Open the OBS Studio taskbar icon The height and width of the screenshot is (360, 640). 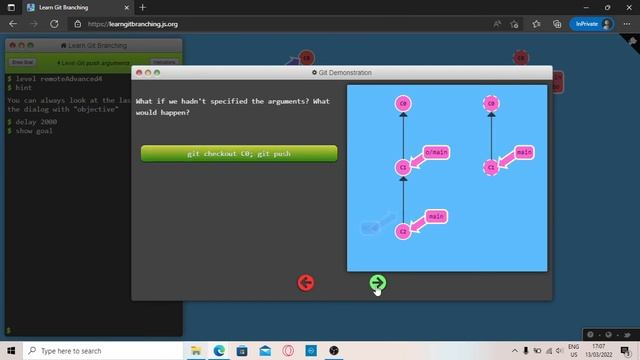click(334, 351)
